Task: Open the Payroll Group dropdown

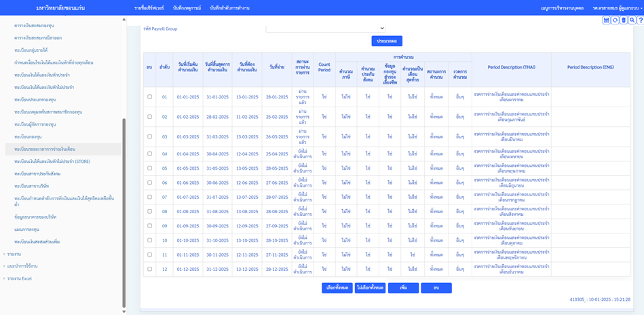Action: click(x=325, y=29)
